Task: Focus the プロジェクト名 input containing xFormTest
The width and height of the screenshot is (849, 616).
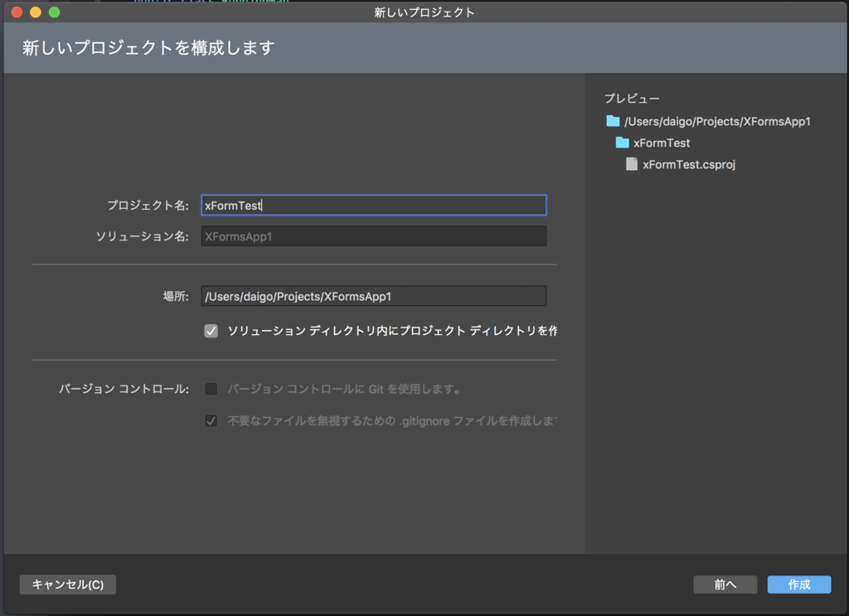Action: click(x=373, y=205)
